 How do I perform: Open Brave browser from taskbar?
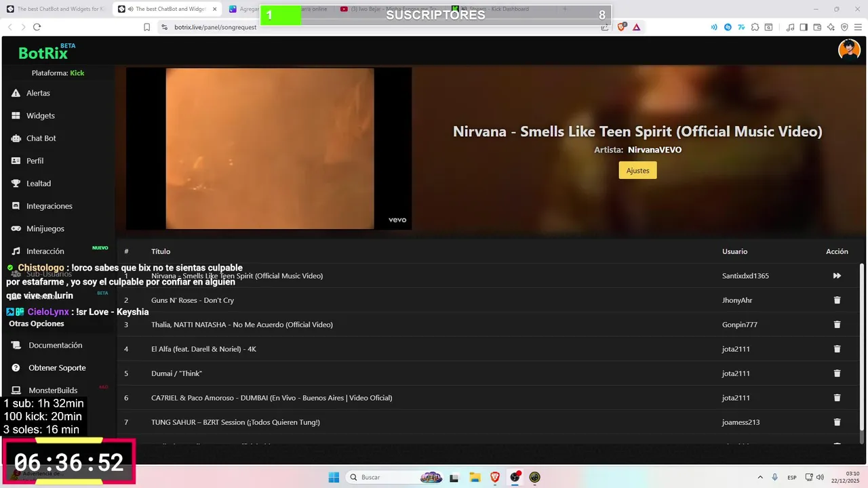495,477
